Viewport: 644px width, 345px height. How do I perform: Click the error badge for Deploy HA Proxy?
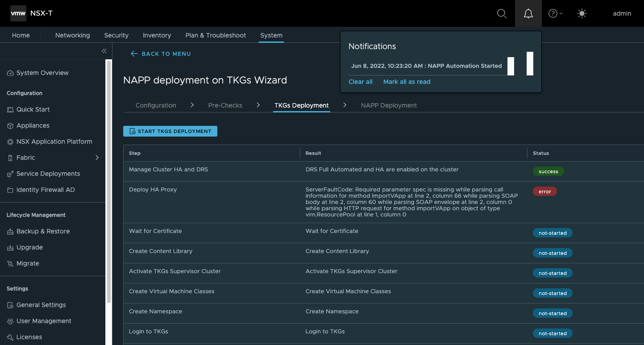pyautogui.click(x=545, y=191)
